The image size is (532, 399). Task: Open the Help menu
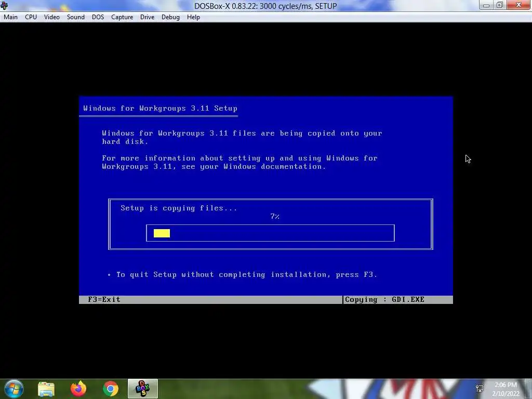tap(193, 17)
